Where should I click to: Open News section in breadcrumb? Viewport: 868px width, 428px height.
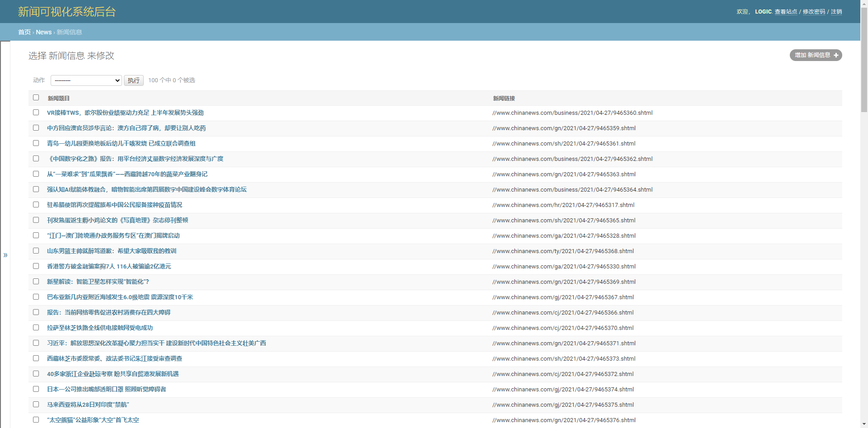coord(43,32)
